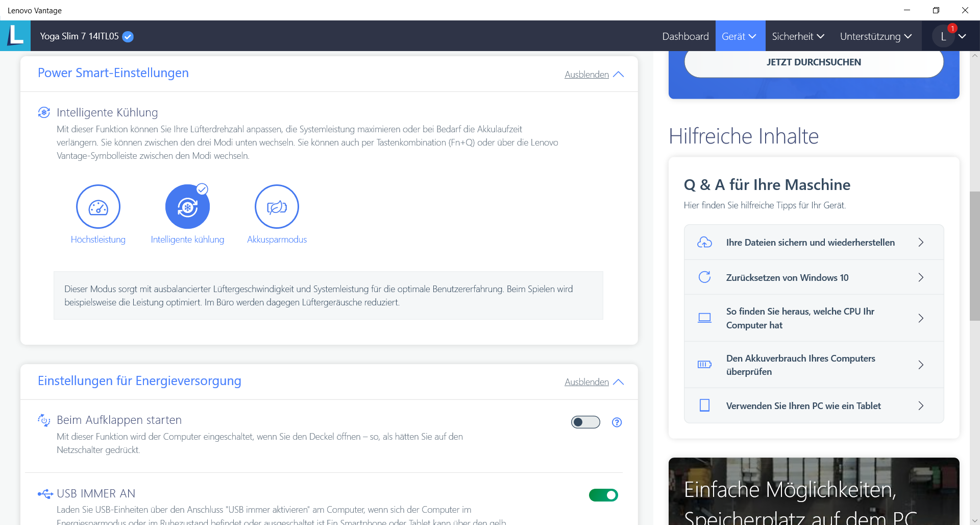Open the user profile avatar with notification
This screenshot has height=525, width=980.
tap(943, 36)
